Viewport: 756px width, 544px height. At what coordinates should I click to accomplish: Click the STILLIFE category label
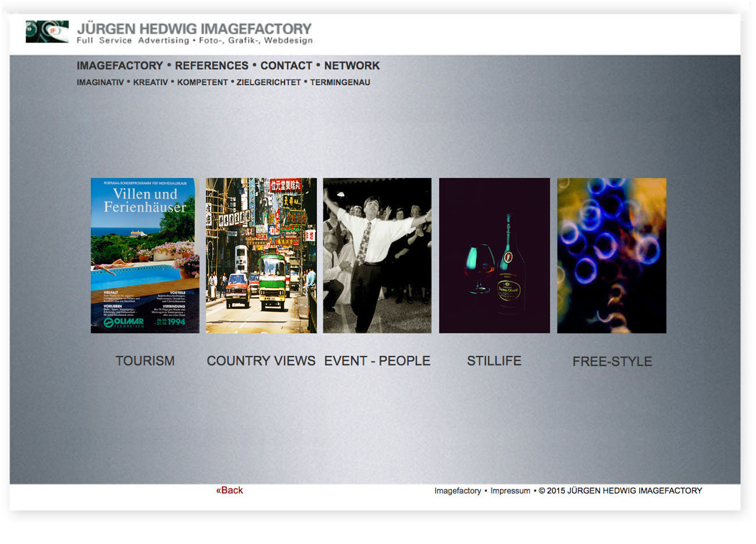(x=494, y=361)
